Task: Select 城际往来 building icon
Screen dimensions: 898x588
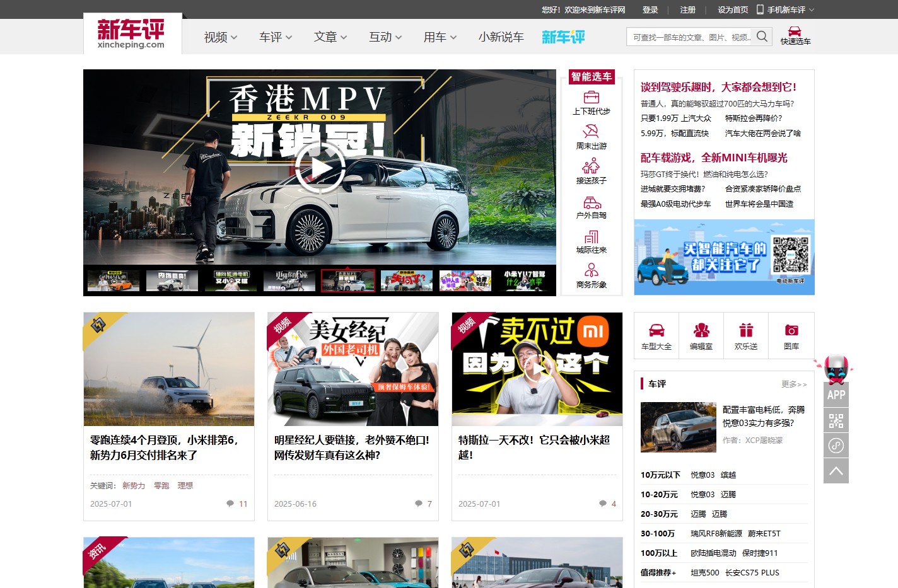Action: point(591,236)
